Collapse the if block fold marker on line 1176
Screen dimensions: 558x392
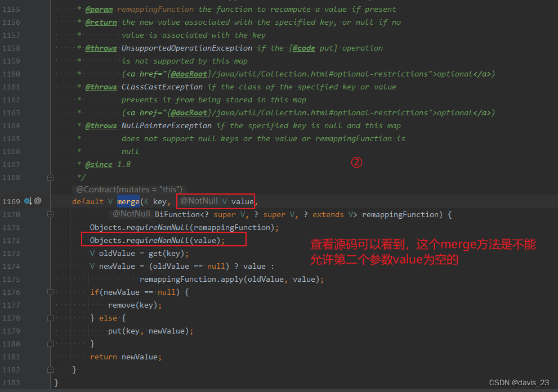click(50, 292)
